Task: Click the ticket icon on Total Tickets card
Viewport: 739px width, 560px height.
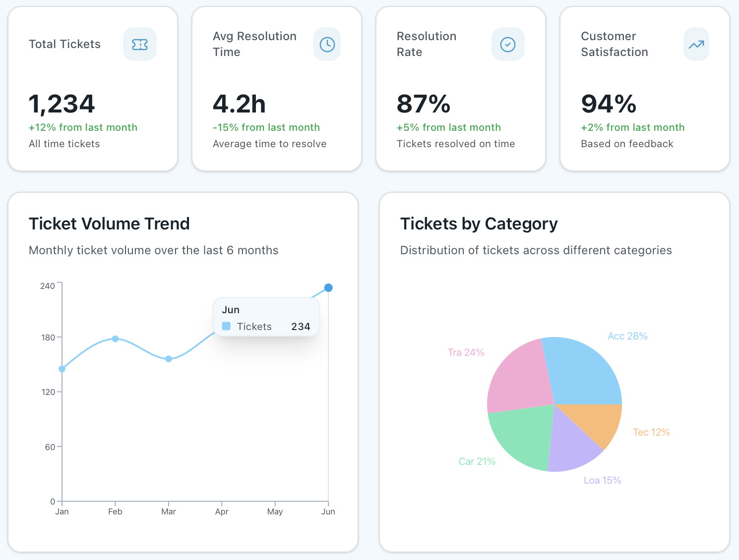Action: (x=139, y=44)
